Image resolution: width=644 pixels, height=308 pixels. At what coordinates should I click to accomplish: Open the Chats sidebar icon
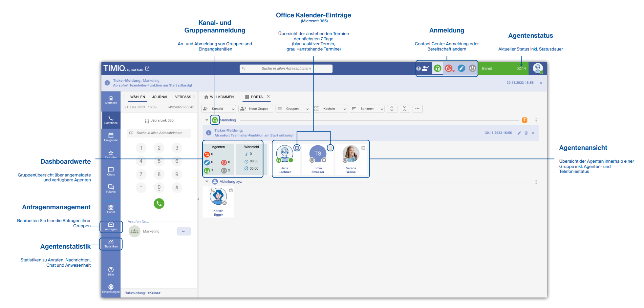point(111,171)
